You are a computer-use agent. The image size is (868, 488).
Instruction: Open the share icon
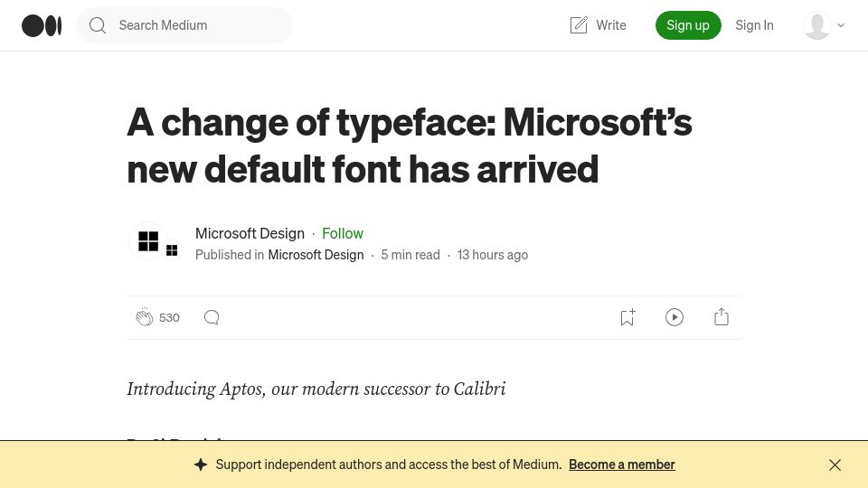point(722,317)
